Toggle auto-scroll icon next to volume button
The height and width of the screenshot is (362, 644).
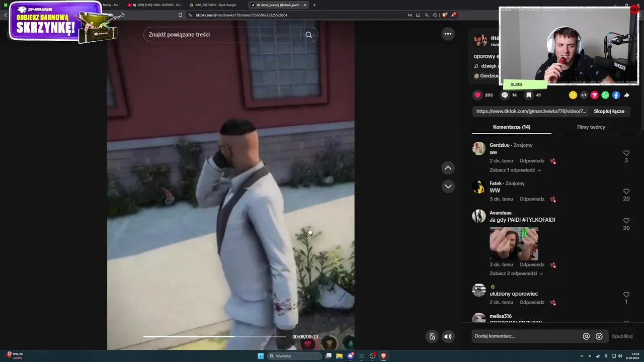pyautogui.click(x=432, y=336)
